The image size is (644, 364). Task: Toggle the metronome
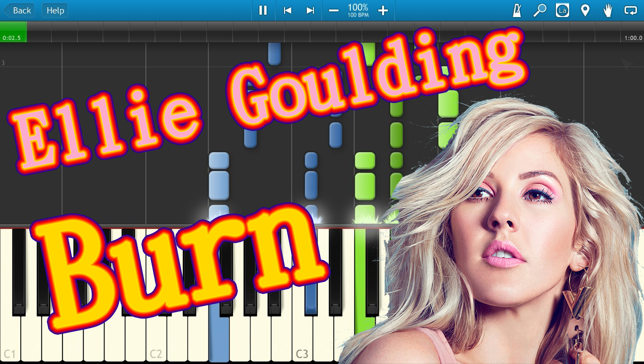(x=517, y=10)
